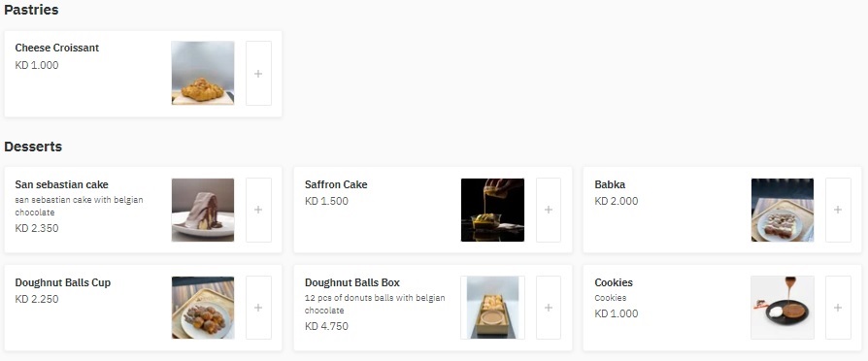
Task: View the Babka product image
Action: pyautogui.click(x=783, y=210)
